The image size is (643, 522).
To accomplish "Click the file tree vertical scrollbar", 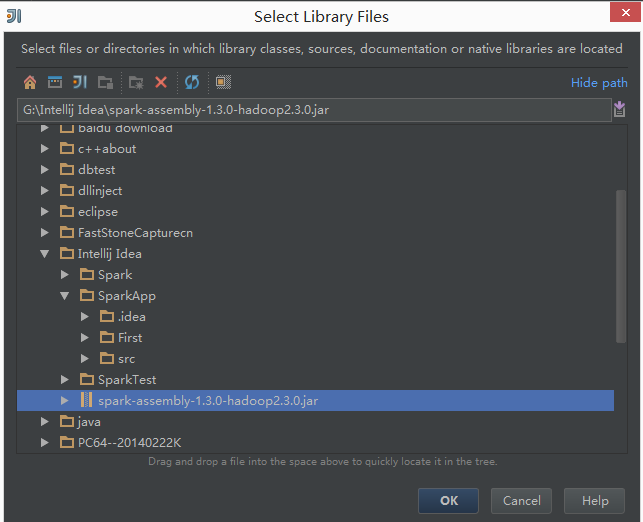I will [x=621, y=266].
